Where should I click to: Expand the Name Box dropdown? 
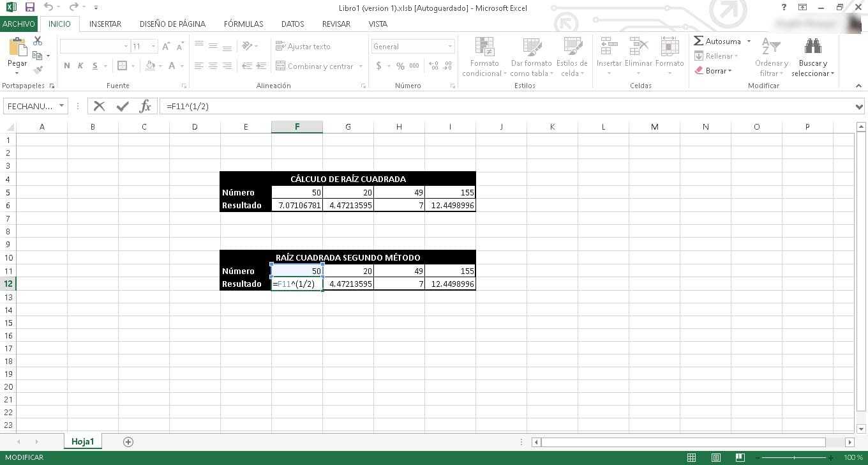(x=62, y=106)
